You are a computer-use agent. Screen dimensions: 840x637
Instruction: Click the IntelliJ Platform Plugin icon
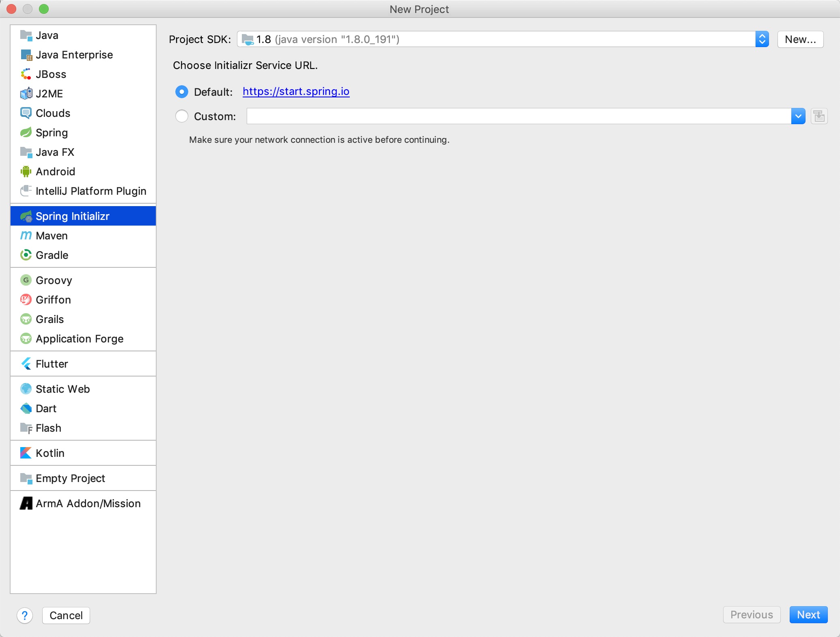[x=26, y=191]
